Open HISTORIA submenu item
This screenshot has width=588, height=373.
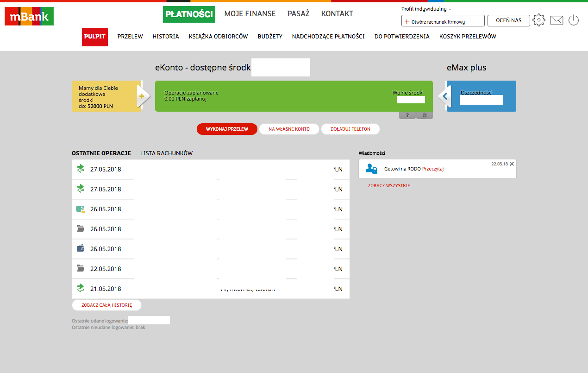coord(166,37)
